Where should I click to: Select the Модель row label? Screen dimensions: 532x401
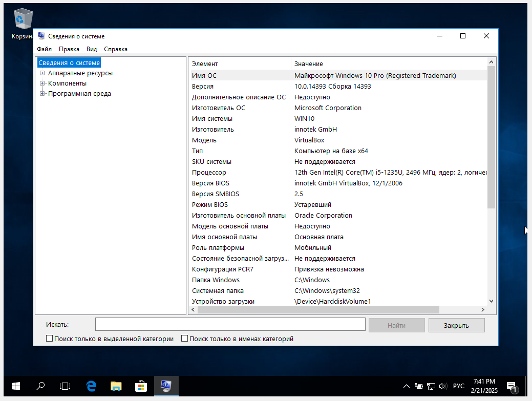204,140
